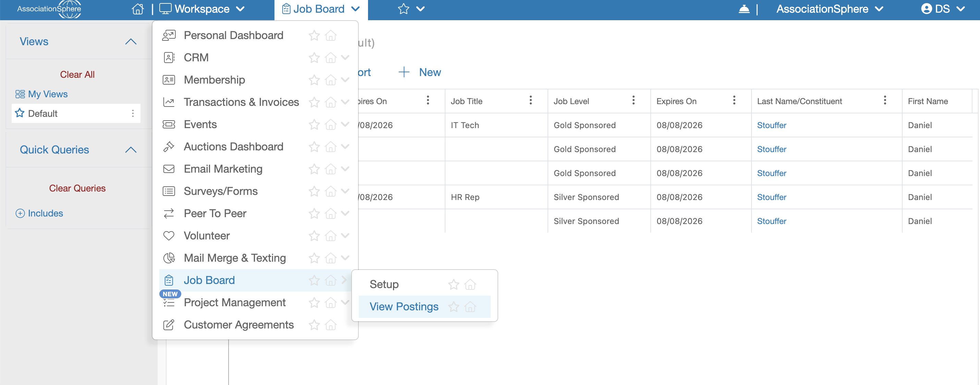
Task: Click the Surveys/Forms list icon
Action: click(169, 191)
